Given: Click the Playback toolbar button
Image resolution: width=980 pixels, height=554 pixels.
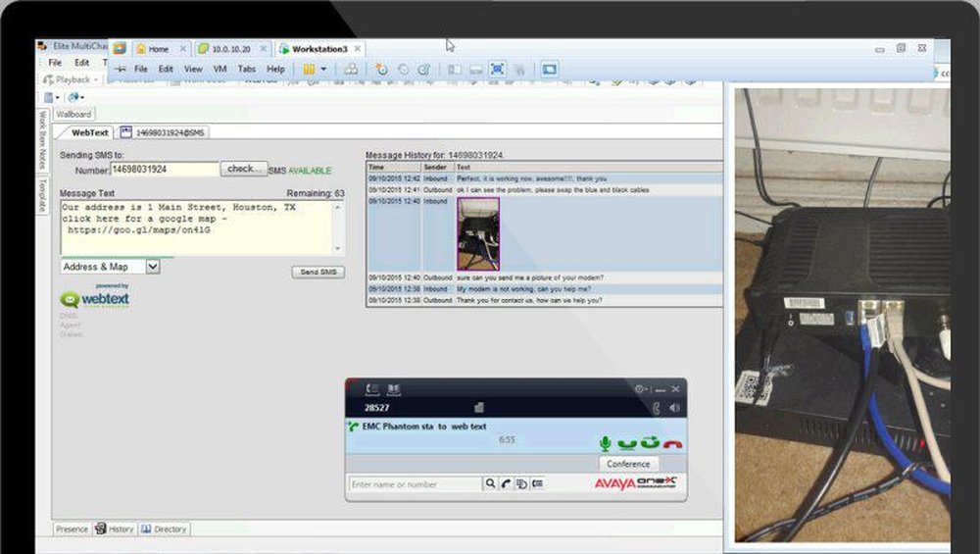Looking at the screenshot, I should (x=68, y=79).
